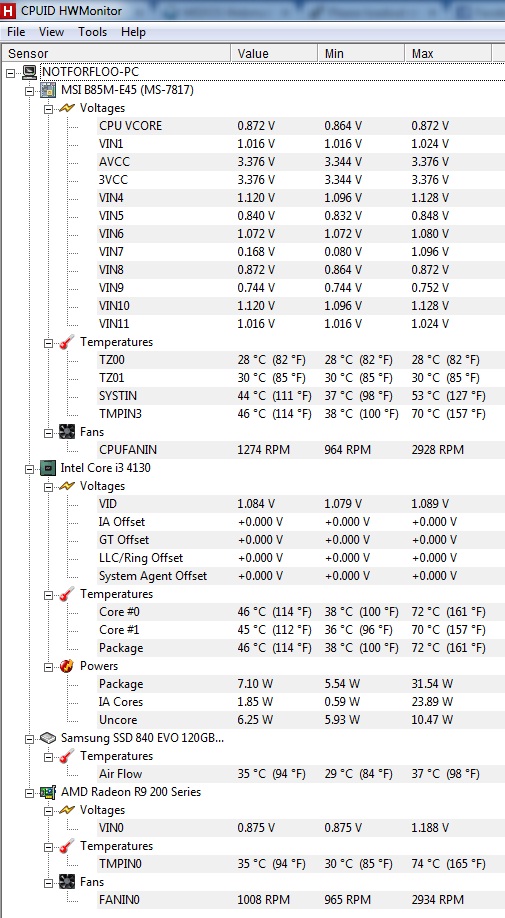
Task: Click the MSI B85M-E45 motherboard icon
Action: tap(48, 90)
